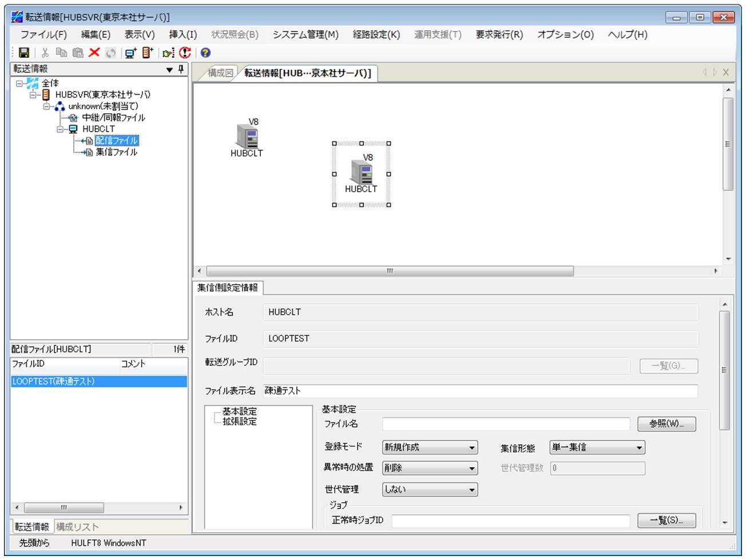Click the 一覧(G)... button for transfer group

668,366
